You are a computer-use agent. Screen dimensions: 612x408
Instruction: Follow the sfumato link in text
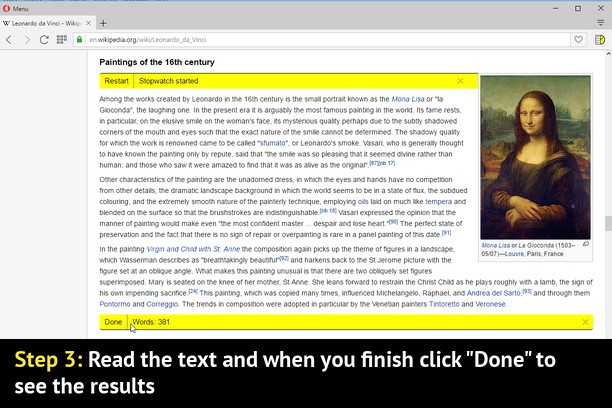click(272, 143)
